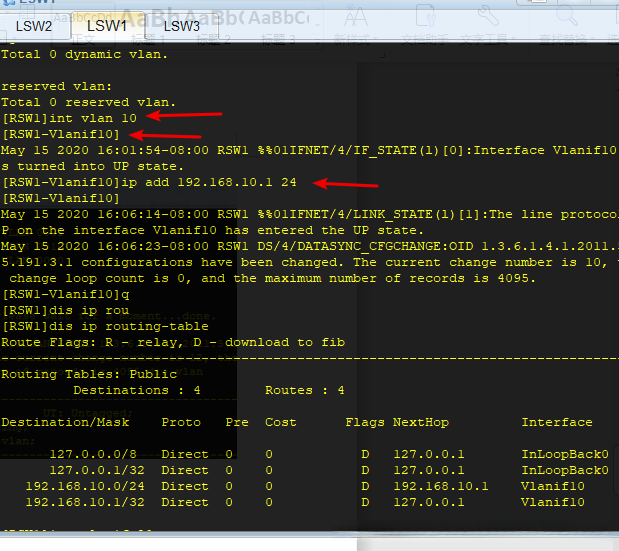Screen dimensions: 619x551
Task: Click the 'Pre' column header
Action: point(237,422)
